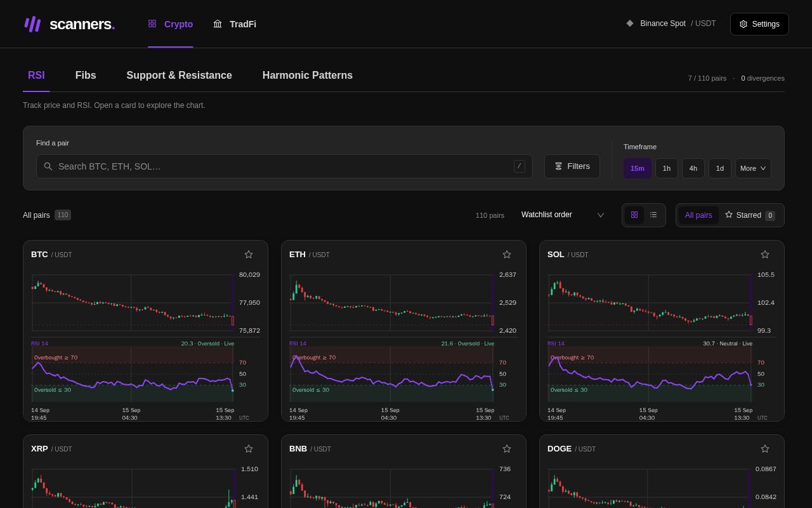Open the TradFi section
The width and height of the screenshot is (812, 508).
coord(235,24)
